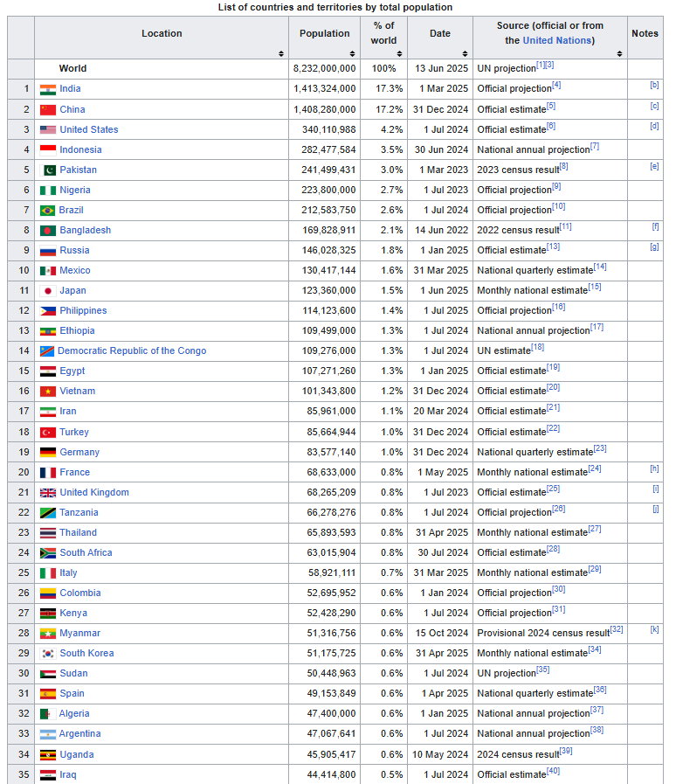Select the date 13 Jun 2025
The image size is (676, 784).
click(442, 68)
